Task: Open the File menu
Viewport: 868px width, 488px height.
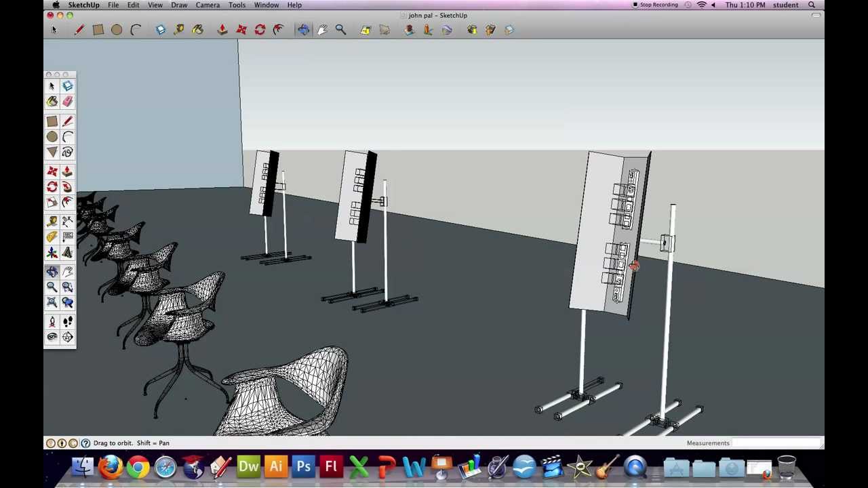Action: coord(113,5)
